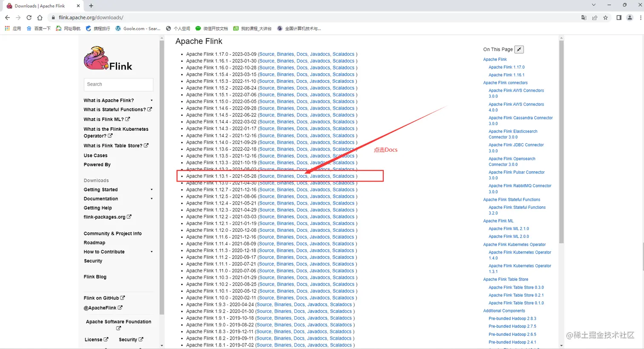644x349 pixels.
Task: Open flink-packages.org external link
Action: click(x=107, y=217)
